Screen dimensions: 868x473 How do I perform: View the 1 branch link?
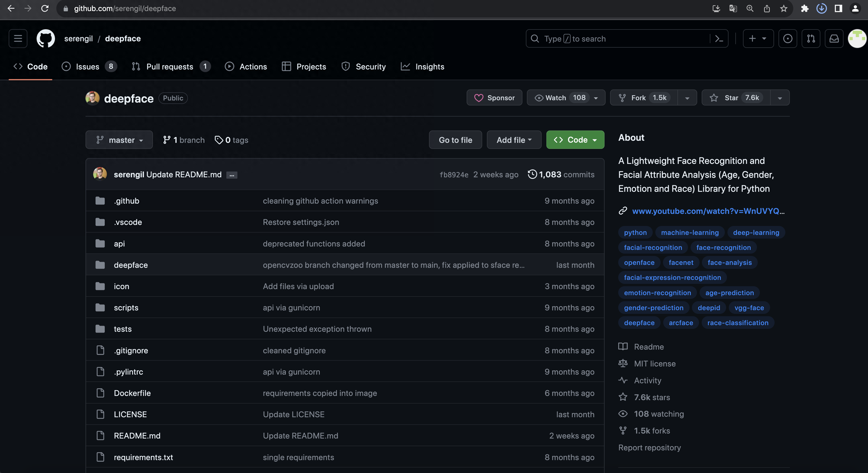coord(184,140)
